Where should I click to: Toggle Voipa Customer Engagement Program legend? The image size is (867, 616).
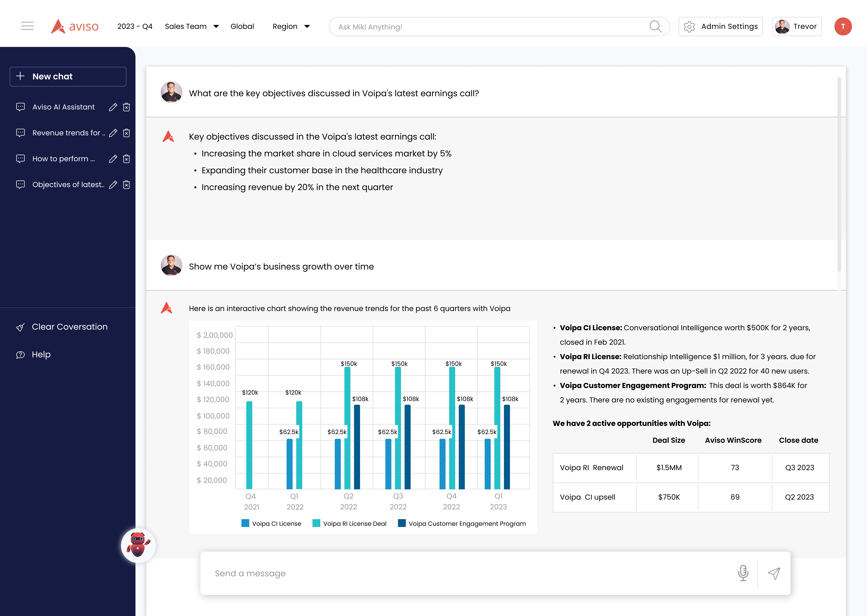click(x=462, y=524)
